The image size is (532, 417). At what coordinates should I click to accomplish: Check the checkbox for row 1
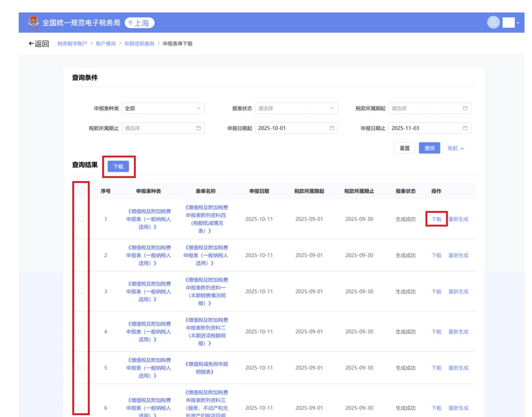(81, 219)
